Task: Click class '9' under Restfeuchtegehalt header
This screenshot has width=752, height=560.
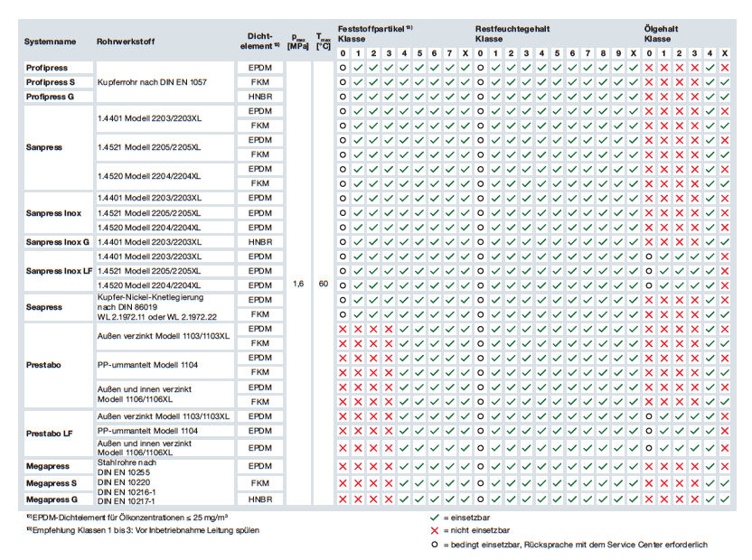Action: (x=618, y=53)
